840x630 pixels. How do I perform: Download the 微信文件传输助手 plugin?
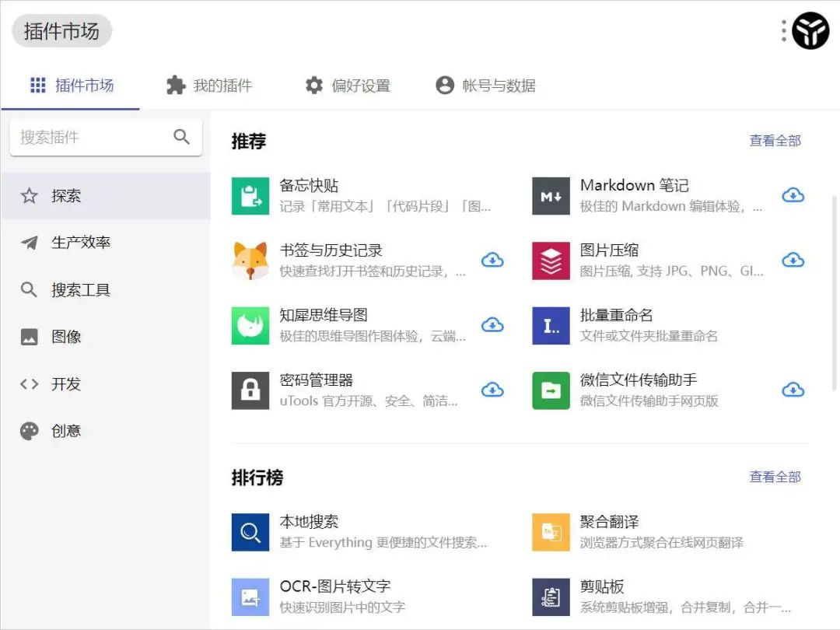click(x=793, y=390)
